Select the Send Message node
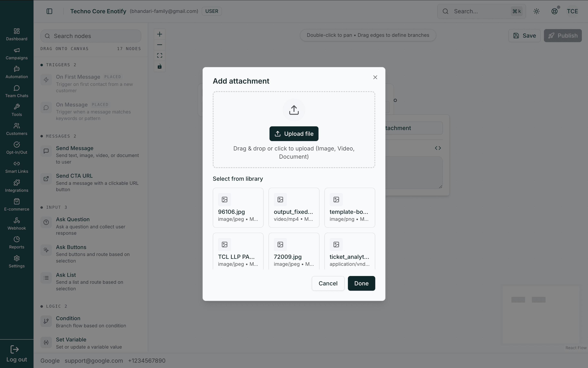The image size is (588, 368). click(x=91, y=155)
